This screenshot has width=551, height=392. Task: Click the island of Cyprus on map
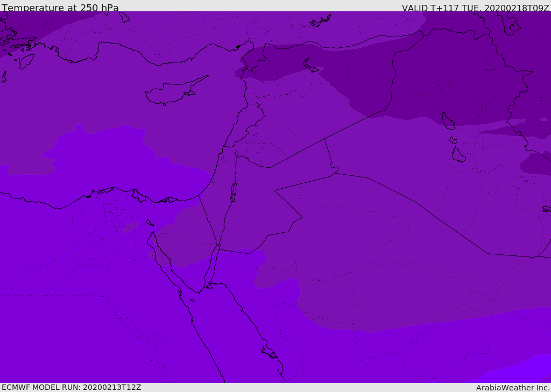(176, 91)
